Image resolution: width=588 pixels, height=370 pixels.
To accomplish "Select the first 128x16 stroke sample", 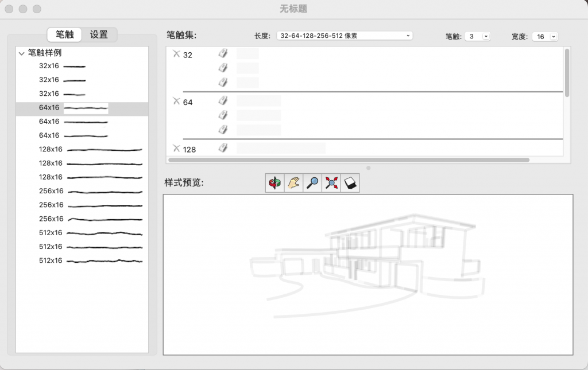I will (x=92, y=149).
